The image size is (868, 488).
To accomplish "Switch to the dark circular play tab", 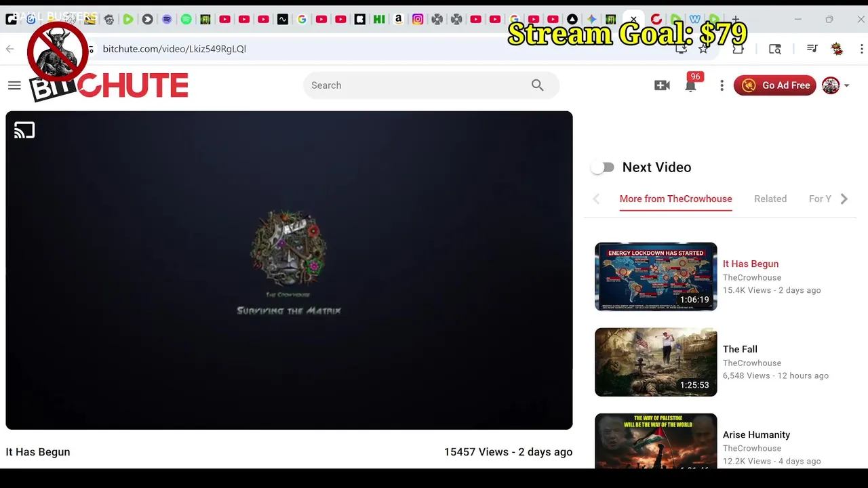I will pos(147,20).
